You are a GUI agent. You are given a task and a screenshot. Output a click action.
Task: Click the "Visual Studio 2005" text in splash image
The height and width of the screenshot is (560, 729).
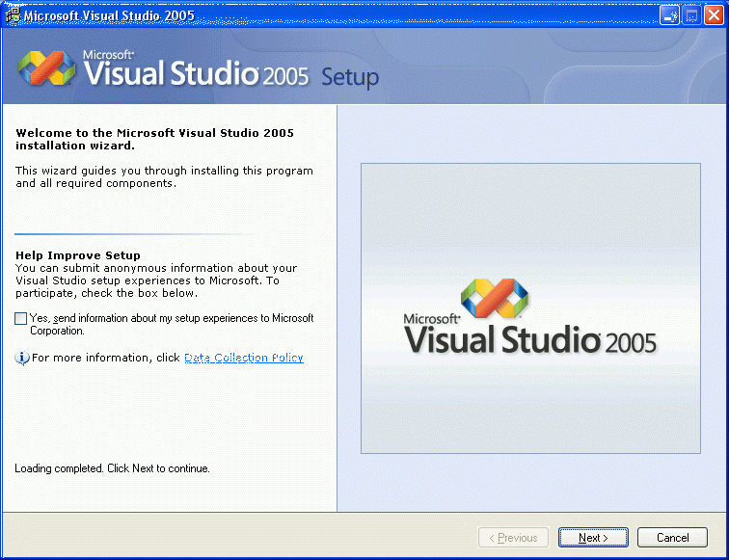529,340
